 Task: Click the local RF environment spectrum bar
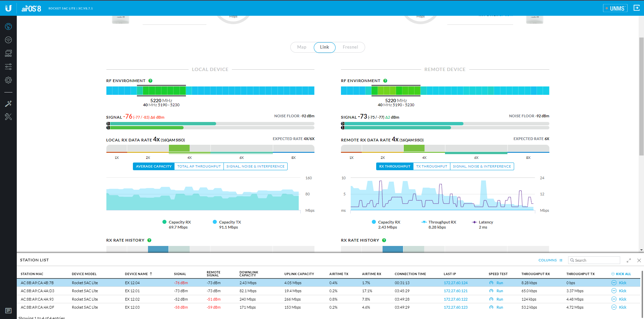210,90
